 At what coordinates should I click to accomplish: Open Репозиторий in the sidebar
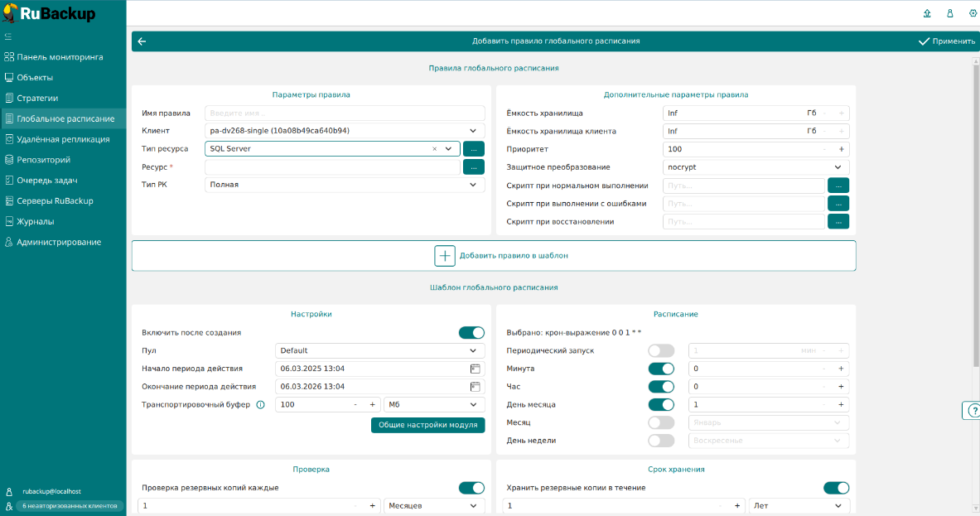43,160
